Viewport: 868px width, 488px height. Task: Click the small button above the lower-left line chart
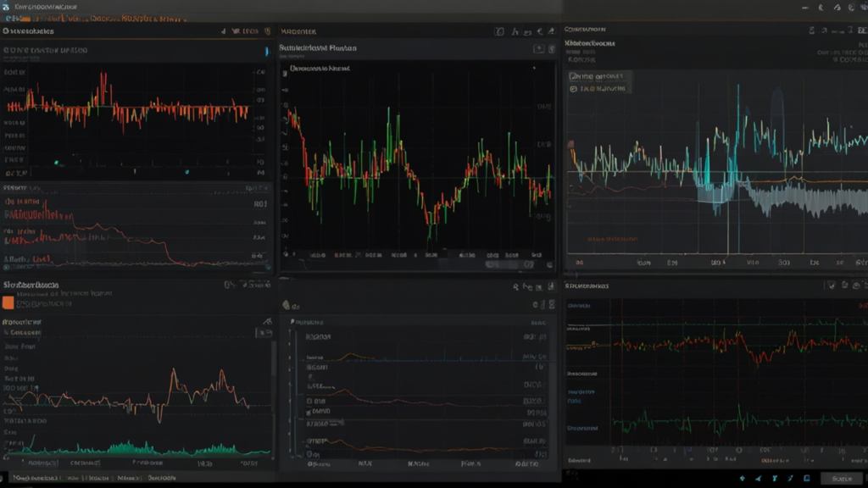point(264,332)
